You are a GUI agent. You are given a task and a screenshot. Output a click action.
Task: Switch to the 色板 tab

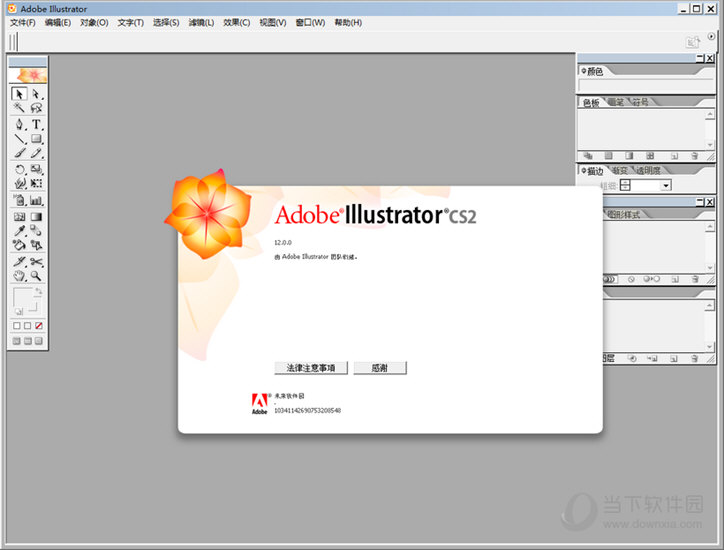coord(591,103)
